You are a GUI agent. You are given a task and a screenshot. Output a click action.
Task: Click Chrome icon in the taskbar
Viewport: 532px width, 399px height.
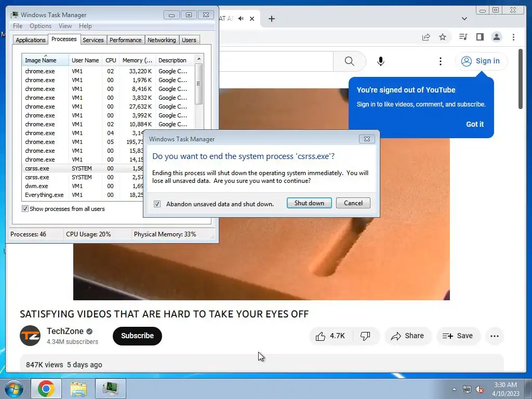click(46, 389)
